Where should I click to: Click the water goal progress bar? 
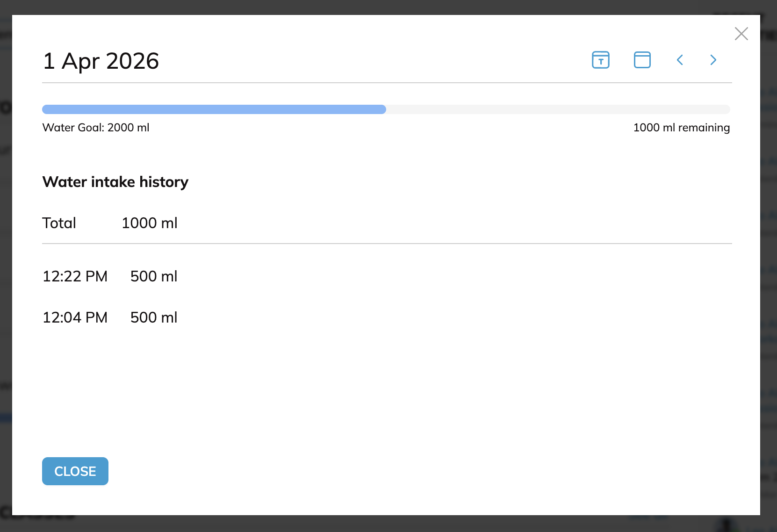coord(386,109)
